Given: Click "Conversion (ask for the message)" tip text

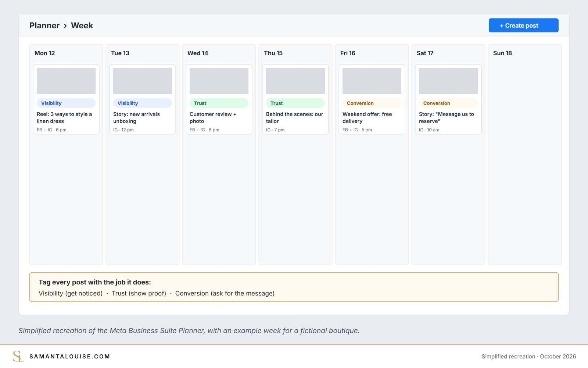Looking at the screenshot, I should point(225,293).
